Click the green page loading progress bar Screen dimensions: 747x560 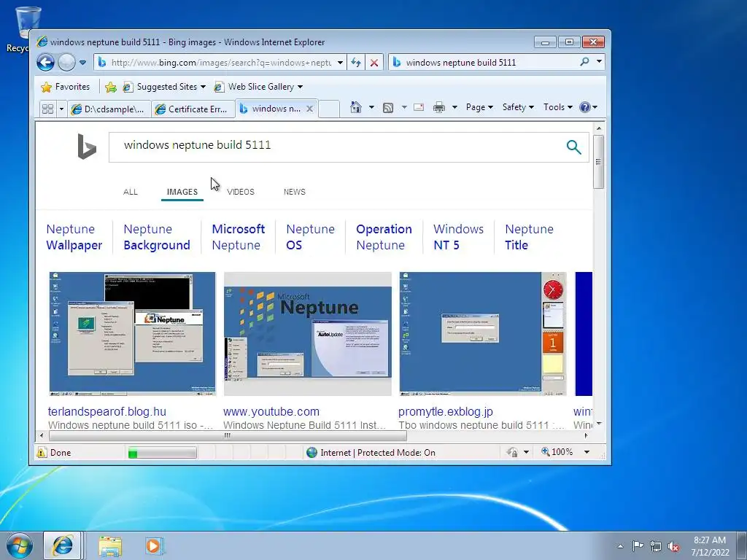click(163, 452)
